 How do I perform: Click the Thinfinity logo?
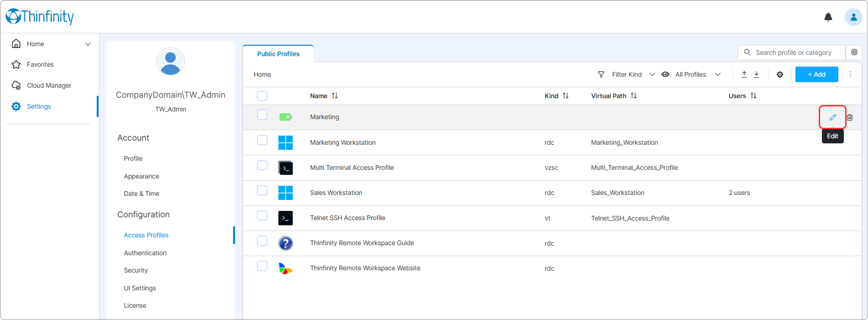pos(40,16)
